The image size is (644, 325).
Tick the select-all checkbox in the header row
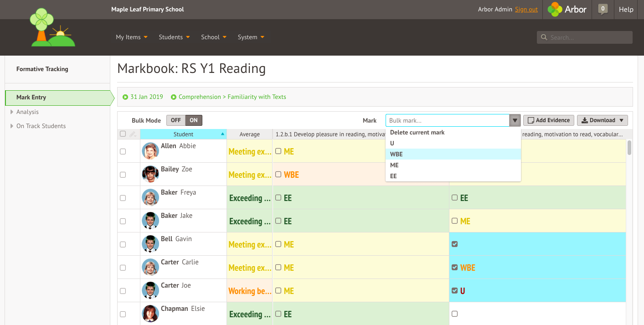[123, 134]
